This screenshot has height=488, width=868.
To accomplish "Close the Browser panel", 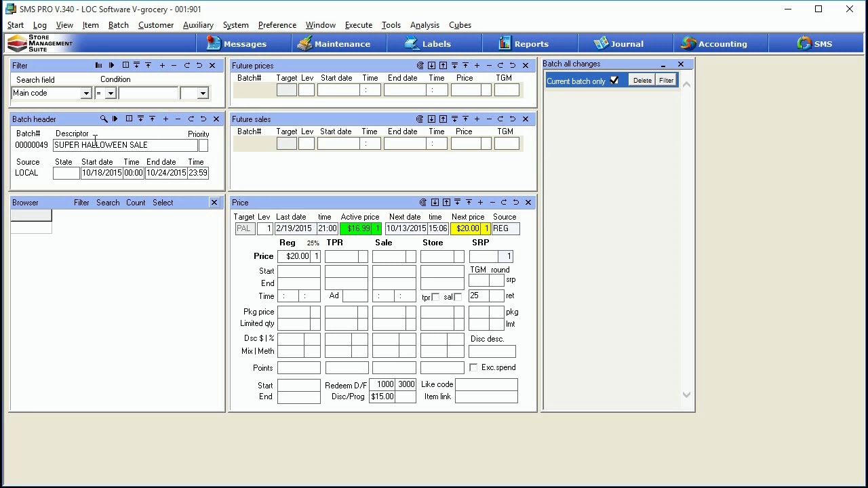I will pos(214,203).
